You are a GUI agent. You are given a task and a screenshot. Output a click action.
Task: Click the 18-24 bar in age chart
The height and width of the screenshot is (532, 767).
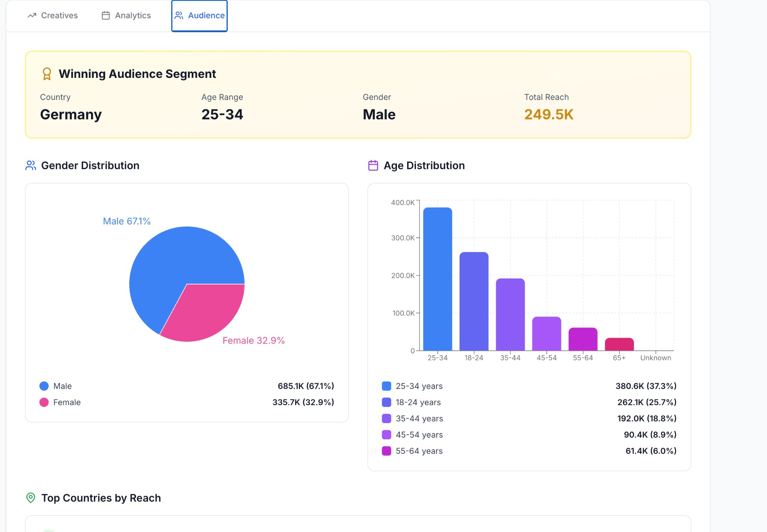pyautogui.click(x=474, y=301)
